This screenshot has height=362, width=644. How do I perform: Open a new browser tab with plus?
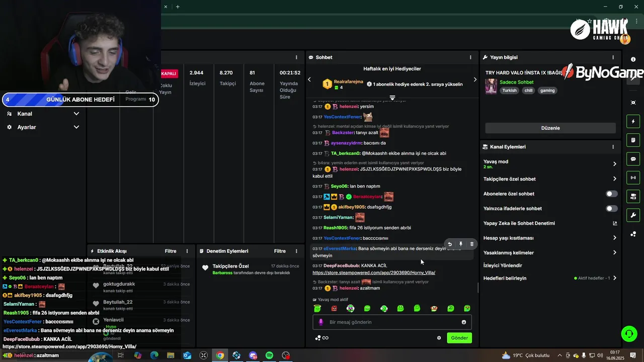point(178,7)
